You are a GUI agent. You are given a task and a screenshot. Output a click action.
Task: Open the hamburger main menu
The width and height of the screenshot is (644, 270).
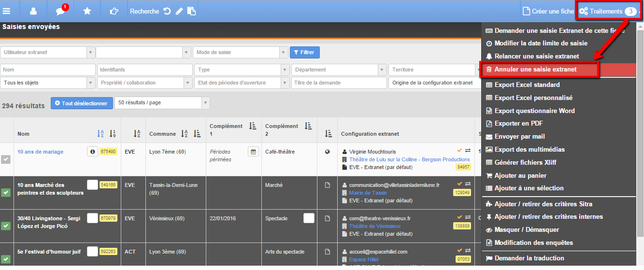(7, 11)
